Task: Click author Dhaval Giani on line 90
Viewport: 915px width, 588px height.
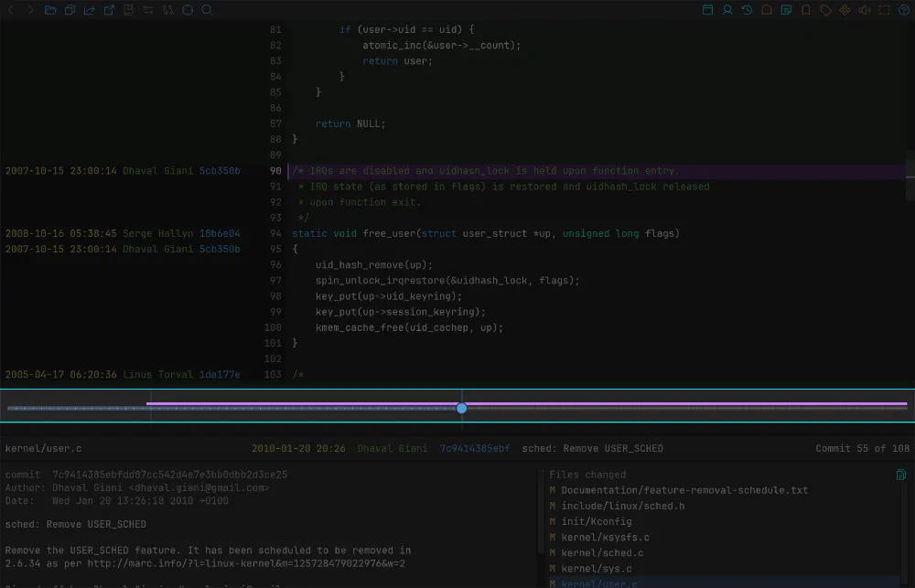Action: [x=157, y=171]
